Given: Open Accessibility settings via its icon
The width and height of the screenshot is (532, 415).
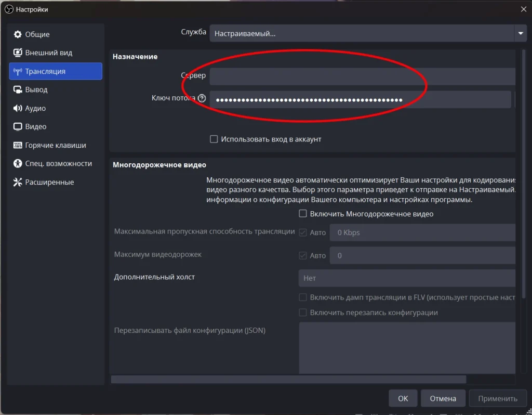Looking at the screenshot, I should (18, 163).
